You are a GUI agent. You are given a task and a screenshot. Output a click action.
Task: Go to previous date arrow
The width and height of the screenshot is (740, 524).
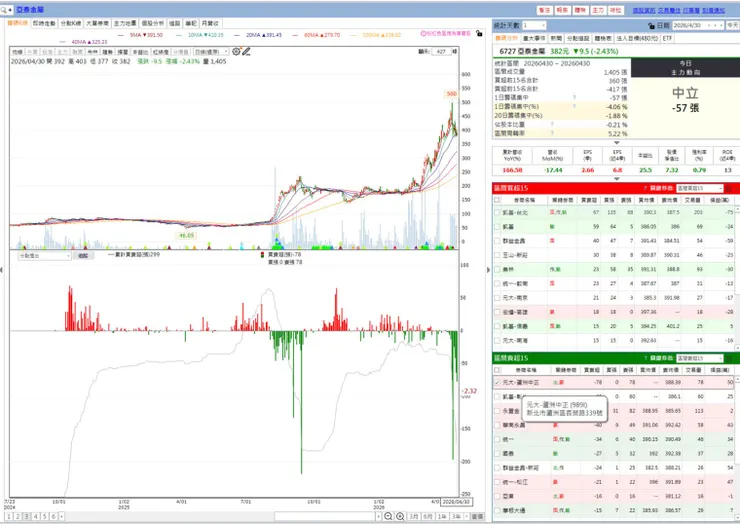[x=715, y=25]
